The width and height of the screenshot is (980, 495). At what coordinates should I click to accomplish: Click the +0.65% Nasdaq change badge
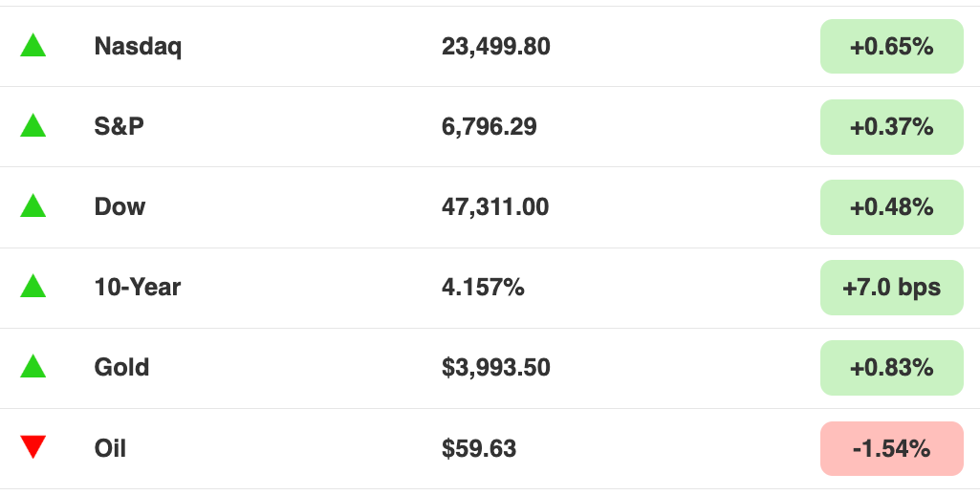[892, 46]
